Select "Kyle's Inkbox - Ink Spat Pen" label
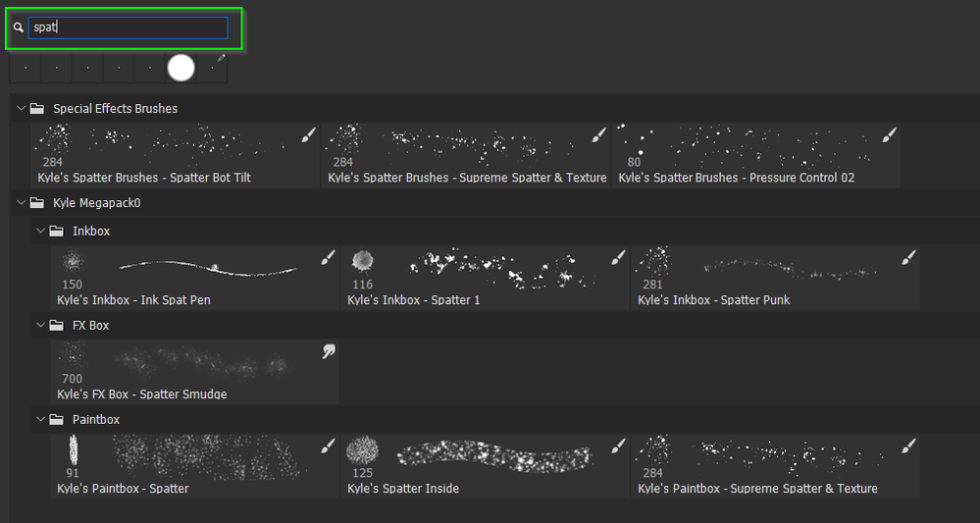 [133, 300]
